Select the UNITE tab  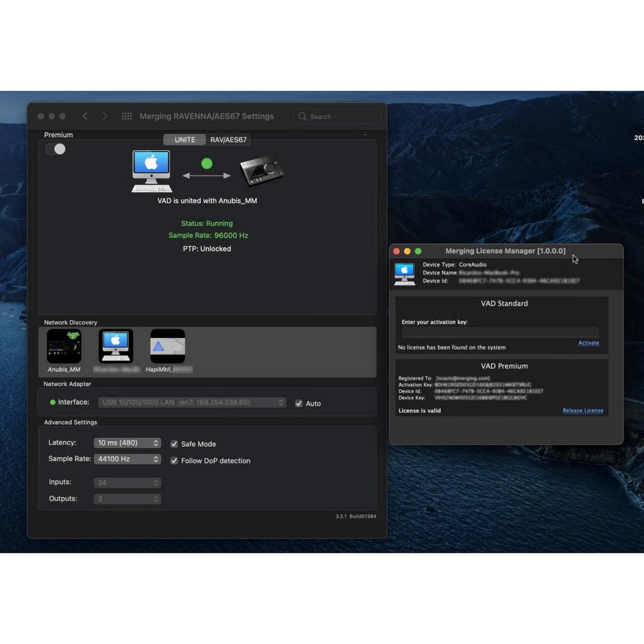pyautogui.click(x=184, y=140)
